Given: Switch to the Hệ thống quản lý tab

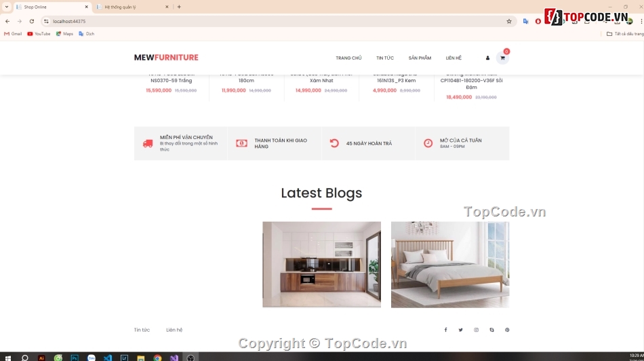Looking at the screenshot, I should [132, 7].
